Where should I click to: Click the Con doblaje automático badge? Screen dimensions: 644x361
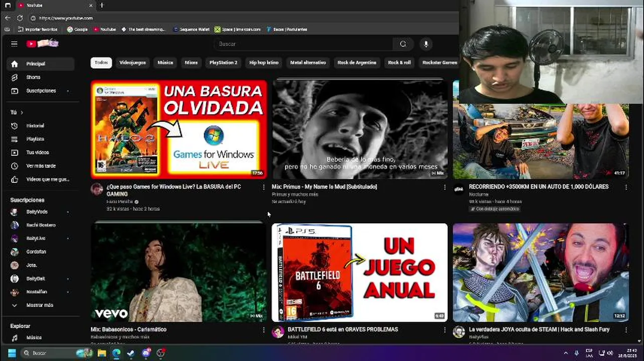tap(494, 209)
